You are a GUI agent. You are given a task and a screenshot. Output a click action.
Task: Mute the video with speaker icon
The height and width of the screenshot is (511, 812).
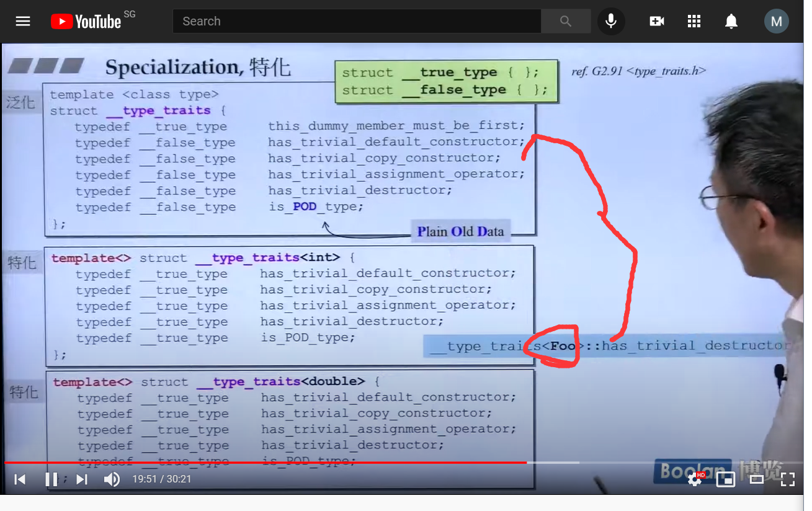[112, 479]
